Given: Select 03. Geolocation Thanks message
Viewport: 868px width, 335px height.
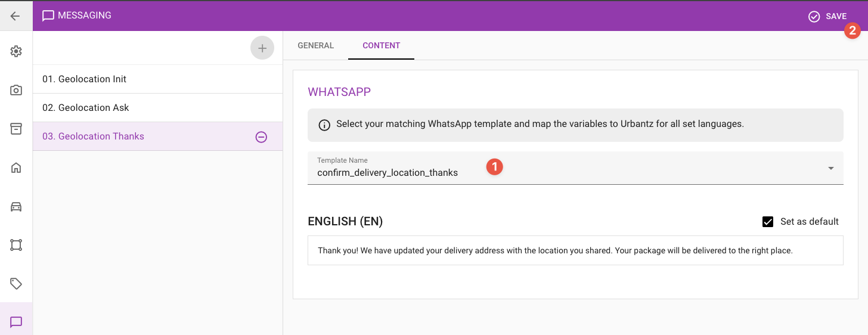Looking at the screenshot, I should click(157, 137).
